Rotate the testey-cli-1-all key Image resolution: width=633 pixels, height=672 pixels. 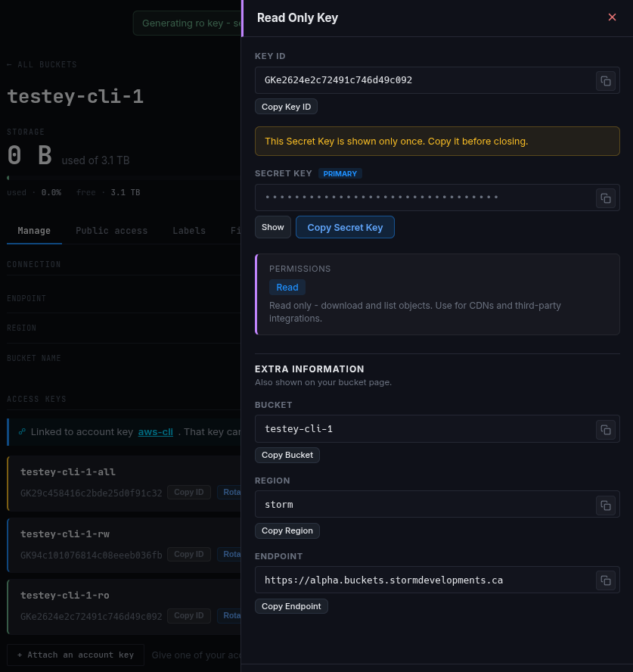(229, 492)
